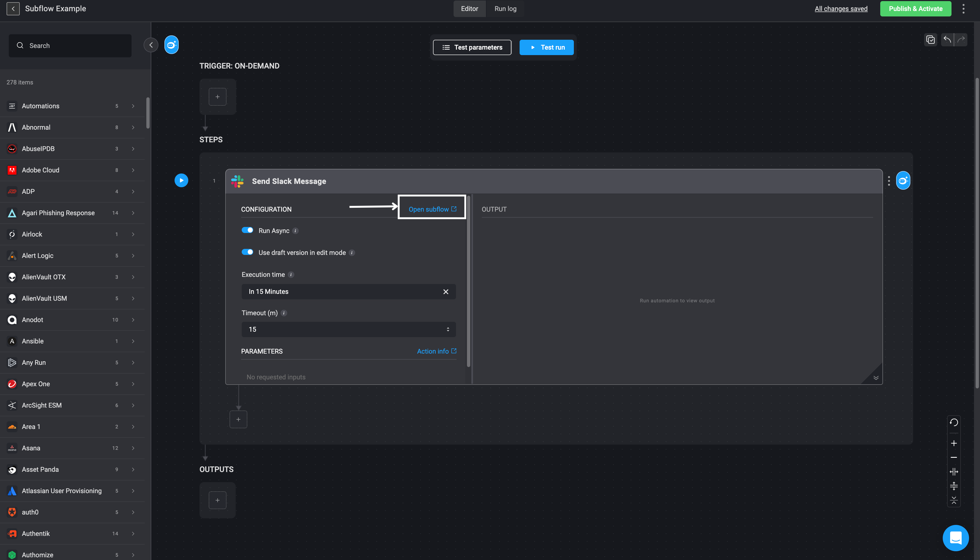Click the undo arrow icon

coord(947,39)
